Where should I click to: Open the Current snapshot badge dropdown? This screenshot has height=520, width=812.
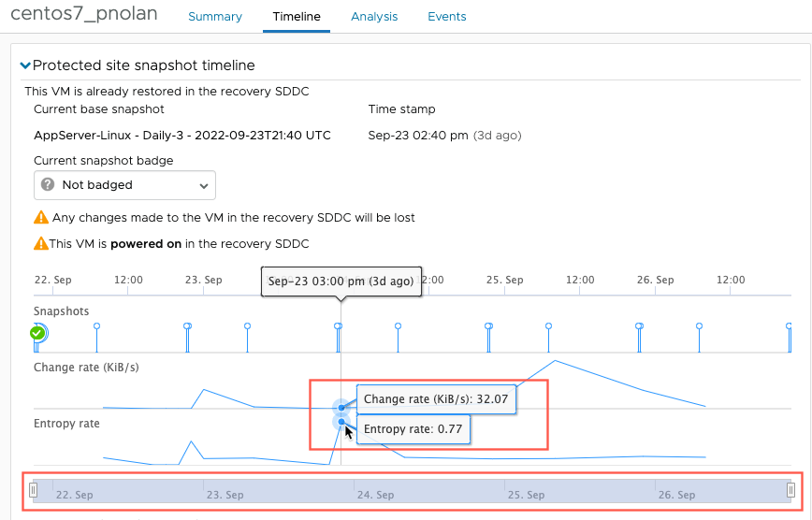coord(124,185)
